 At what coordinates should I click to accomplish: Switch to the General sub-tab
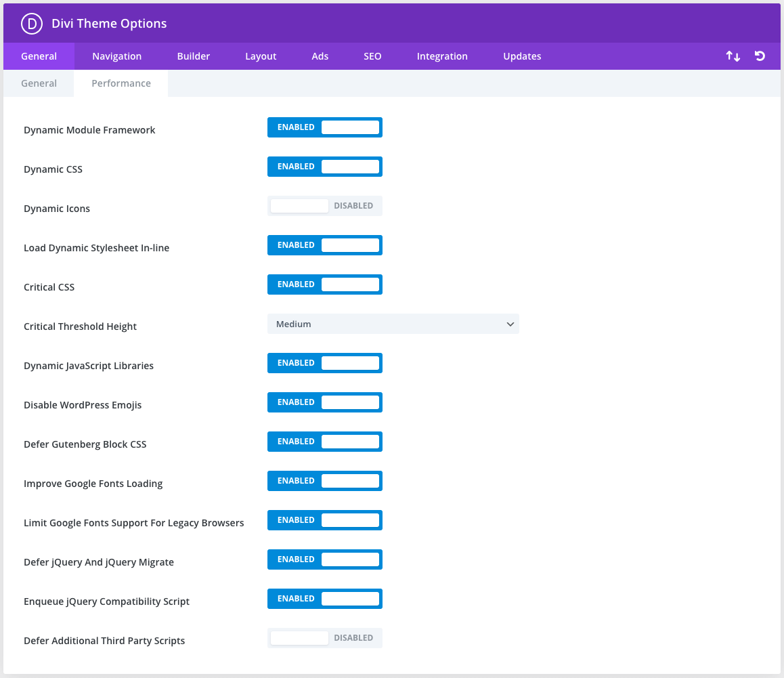click(x=39, y=83)
